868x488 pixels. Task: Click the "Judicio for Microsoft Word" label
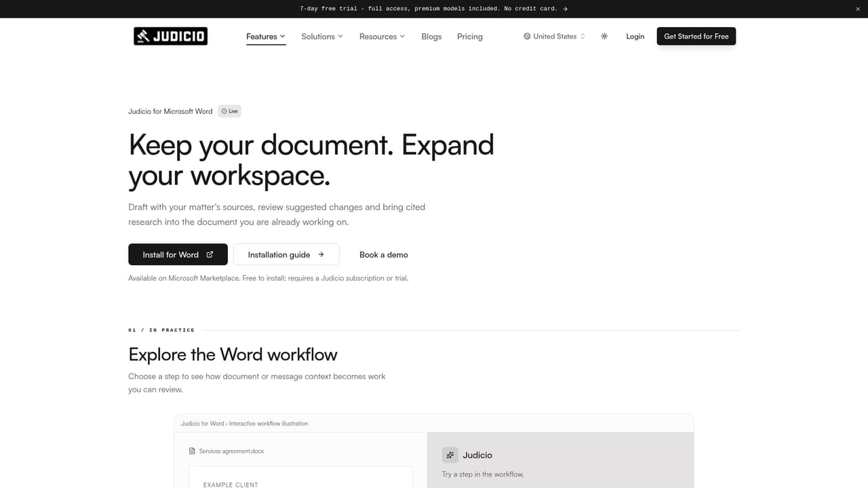170,111
